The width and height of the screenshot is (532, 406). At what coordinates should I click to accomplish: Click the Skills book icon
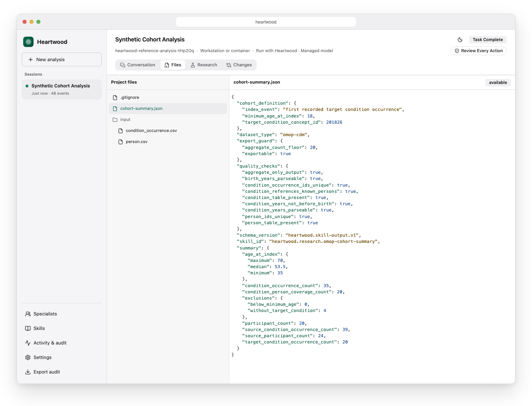[x=28, y=328]
